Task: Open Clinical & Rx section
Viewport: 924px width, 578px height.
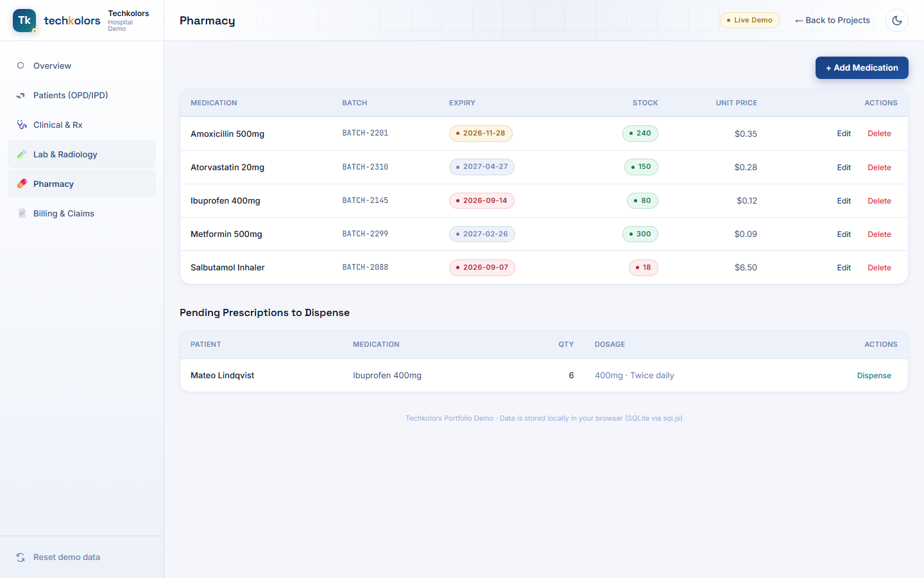Action: tap(81, 125)
